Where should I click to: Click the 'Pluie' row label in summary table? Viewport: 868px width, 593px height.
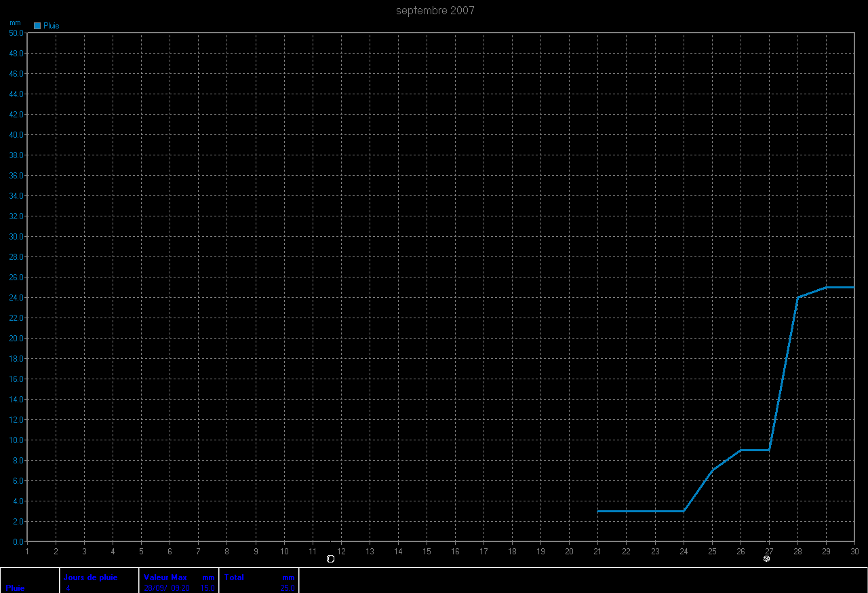(x=15, y=588)
